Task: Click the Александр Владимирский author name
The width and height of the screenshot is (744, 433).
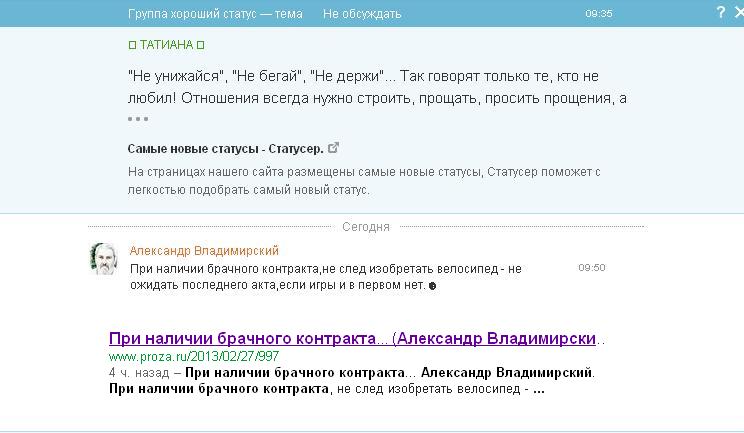Action: (204, 250)
